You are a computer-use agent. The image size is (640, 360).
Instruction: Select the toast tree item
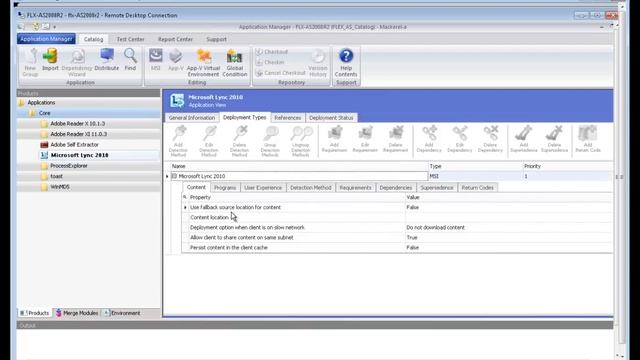click(x=56, y=176)
